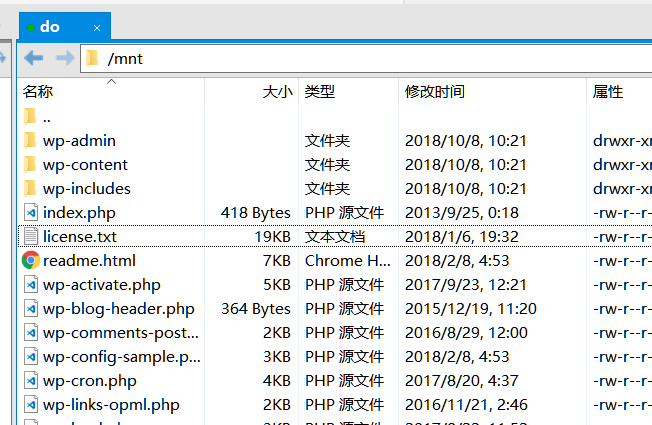Image resolution: width=652 pixels, height=425 pixels.
Task: Select the wp-config-sample.p... file name
Action: click(x=122, y=357)
